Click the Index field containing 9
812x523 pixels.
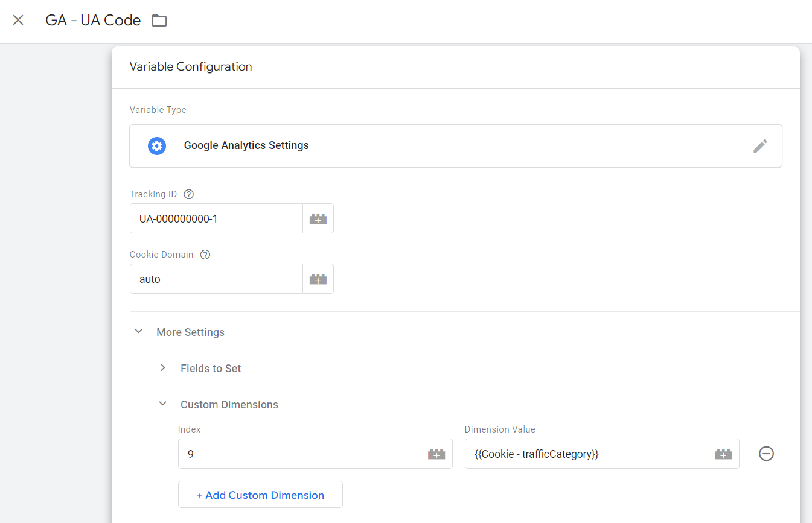[x=299, y=454]
